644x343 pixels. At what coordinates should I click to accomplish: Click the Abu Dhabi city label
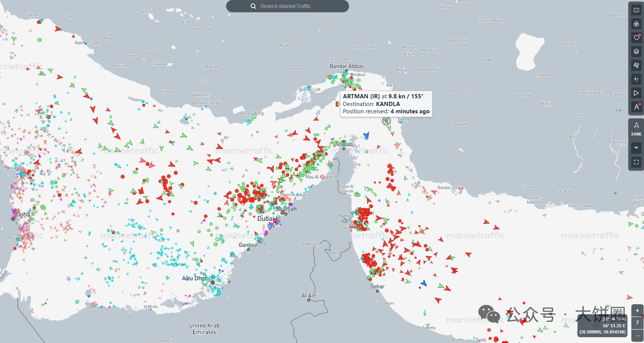(x=196, y=278)
